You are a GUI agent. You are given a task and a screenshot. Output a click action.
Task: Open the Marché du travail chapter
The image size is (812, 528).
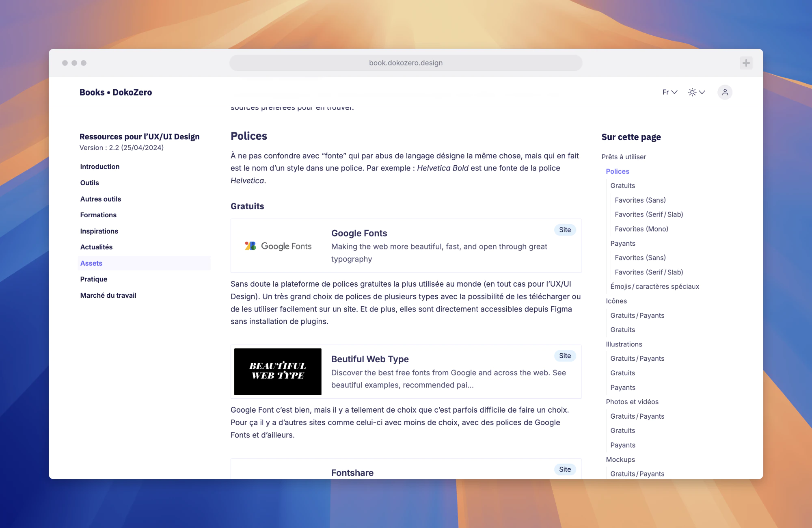[108, 295]
